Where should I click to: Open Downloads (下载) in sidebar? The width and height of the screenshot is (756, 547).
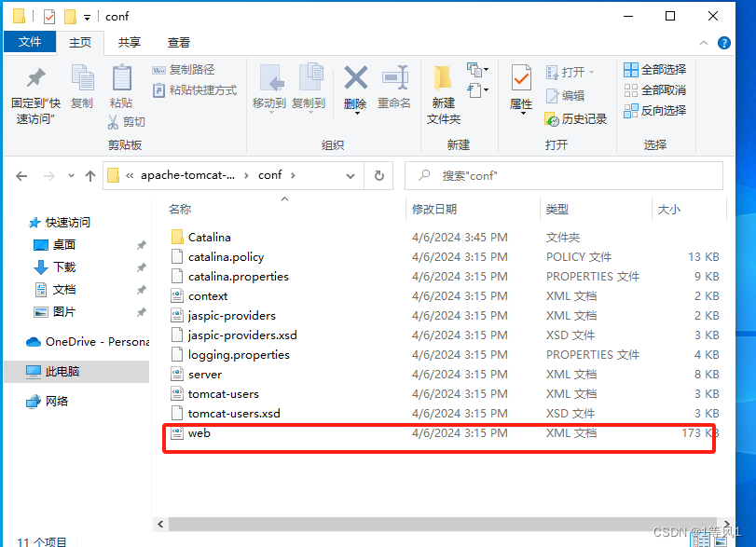[x=55, y=267]
